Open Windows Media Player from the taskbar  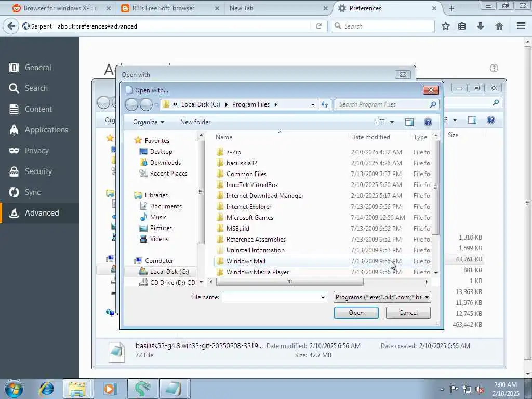click(110, 389)
